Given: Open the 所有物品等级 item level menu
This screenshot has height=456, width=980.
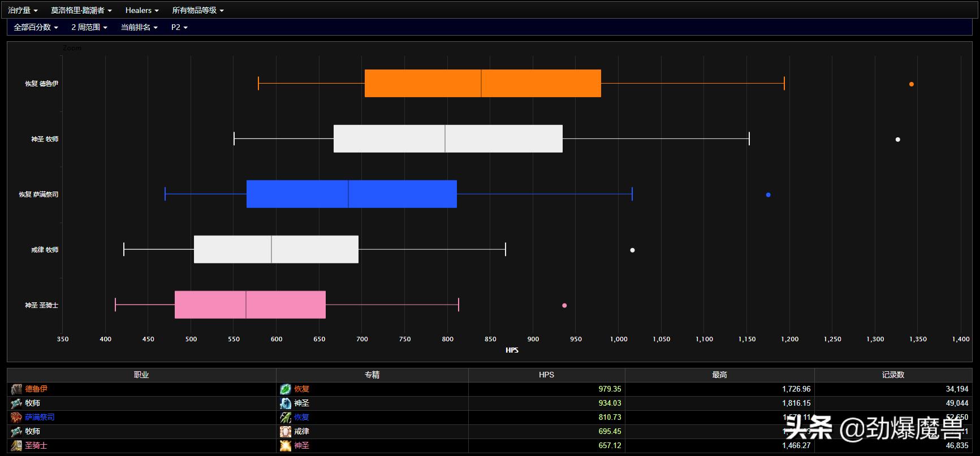Looking at the screenshot, I should point(198,10).
